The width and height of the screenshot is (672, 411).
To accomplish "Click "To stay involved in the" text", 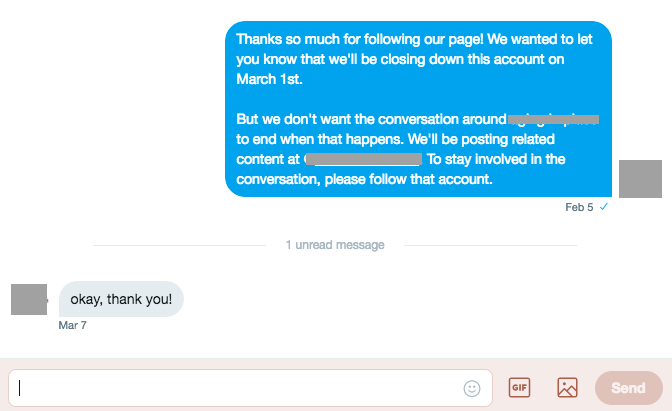I will [496, 159].
